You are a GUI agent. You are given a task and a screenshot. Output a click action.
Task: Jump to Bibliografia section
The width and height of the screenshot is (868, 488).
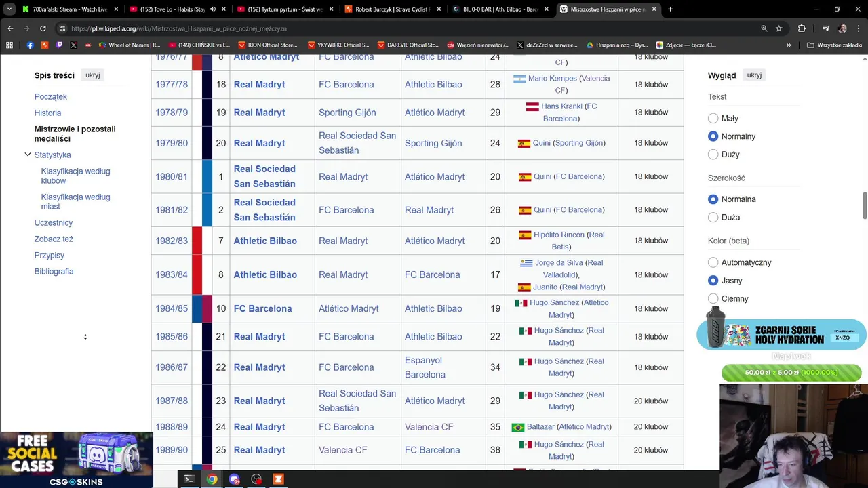[54, 272]
